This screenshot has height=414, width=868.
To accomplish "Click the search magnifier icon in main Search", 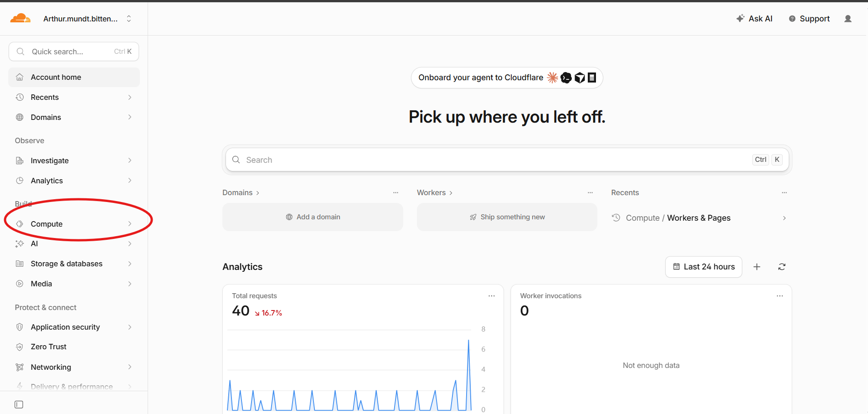I will pyautogui.click(x=236, y=160).
